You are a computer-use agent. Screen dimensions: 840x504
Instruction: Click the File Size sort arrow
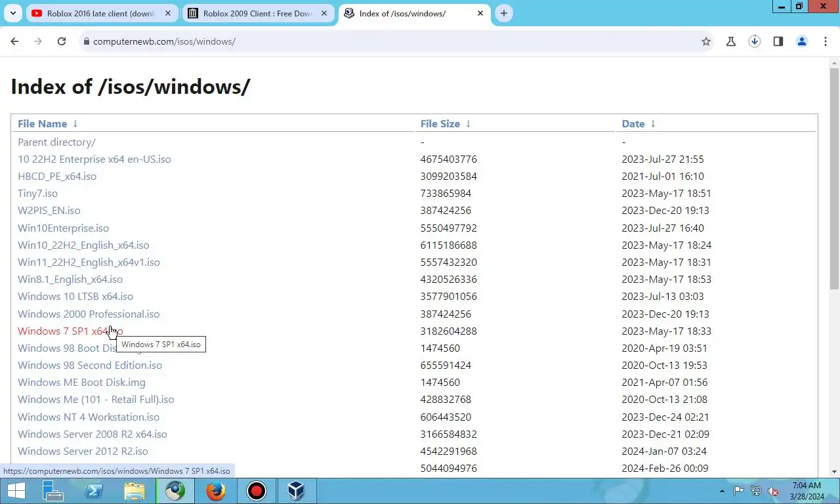click(468, 123)
